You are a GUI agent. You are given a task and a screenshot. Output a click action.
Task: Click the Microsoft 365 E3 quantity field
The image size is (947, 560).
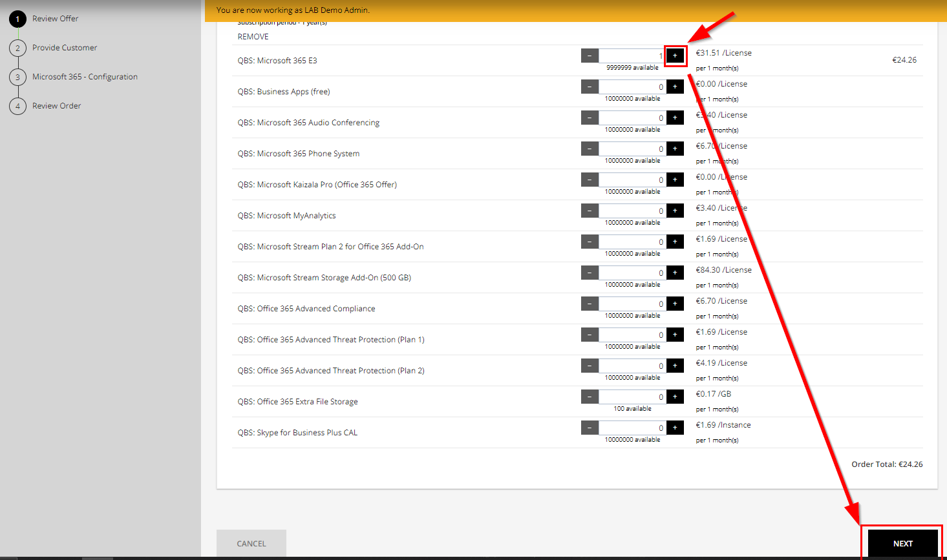pyautogui.click(x=632, y=56)
